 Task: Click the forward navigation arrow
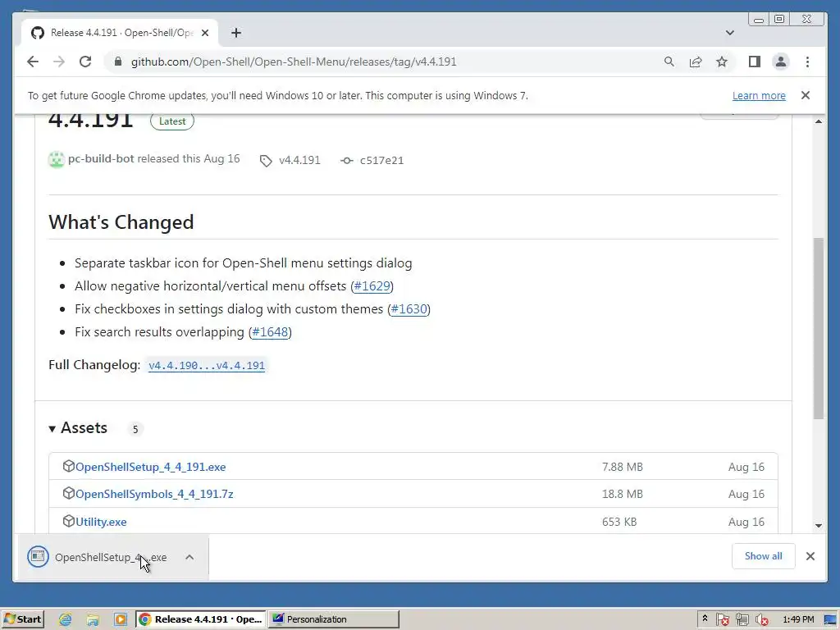(59, 62)
